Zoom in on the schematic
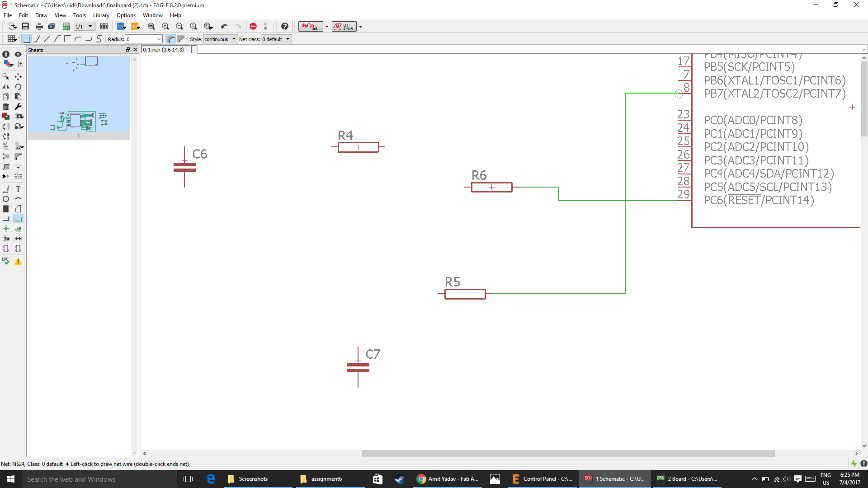The width and height of the screenshot is (868, 488). [165, 26]
